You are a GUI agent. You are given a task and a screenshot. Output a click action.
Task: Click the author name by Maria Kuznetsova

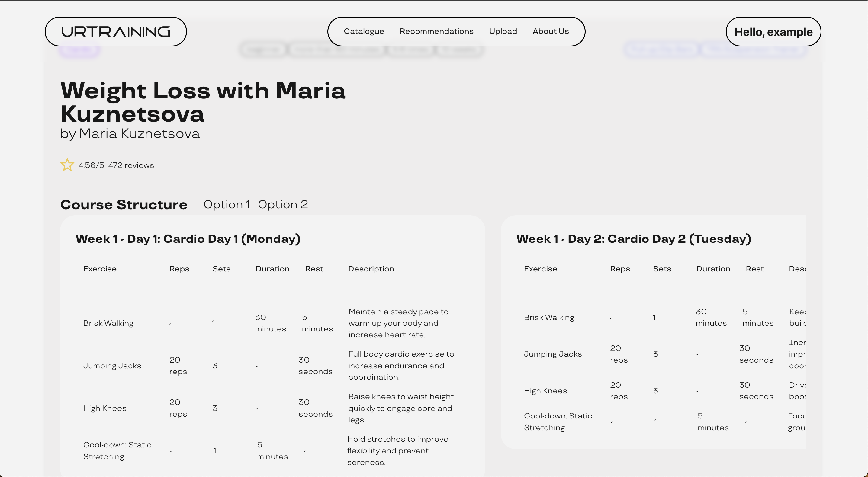click(130, 134)
